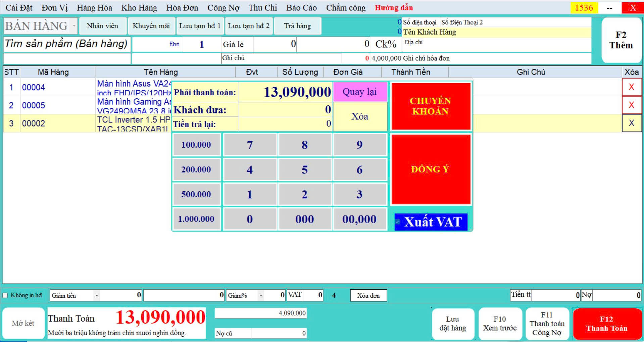Enable the Không in hđ checkbox

tap(5, 295)
